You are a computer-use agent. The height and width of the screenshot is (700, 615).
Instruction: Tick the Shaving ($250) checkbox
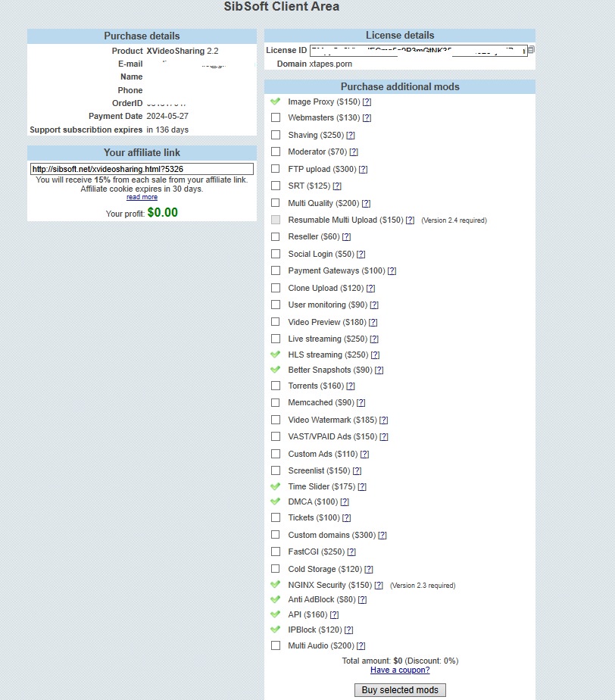tap(276, 135)
